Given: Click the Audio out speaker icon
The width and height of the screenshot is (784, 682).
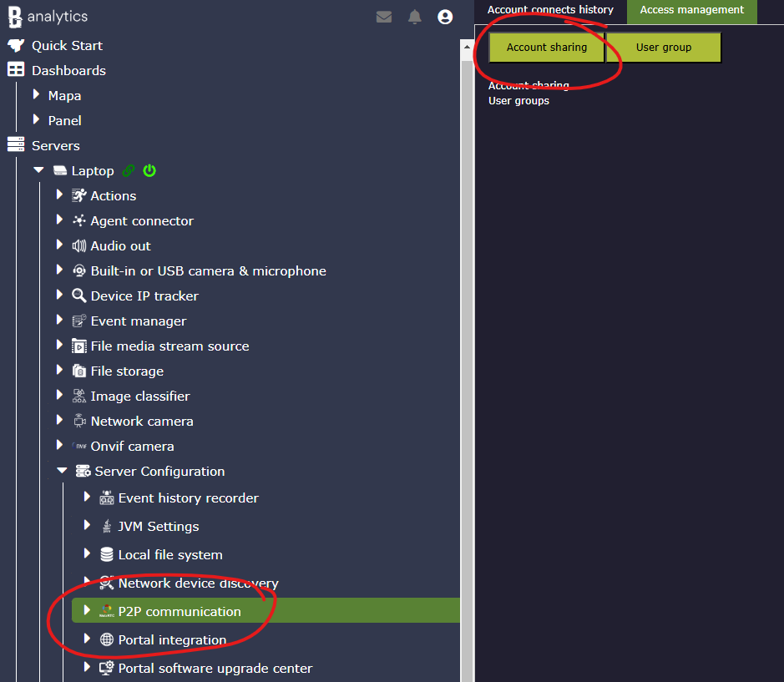Looking at the screenshot, I should (x=79, y=245).
